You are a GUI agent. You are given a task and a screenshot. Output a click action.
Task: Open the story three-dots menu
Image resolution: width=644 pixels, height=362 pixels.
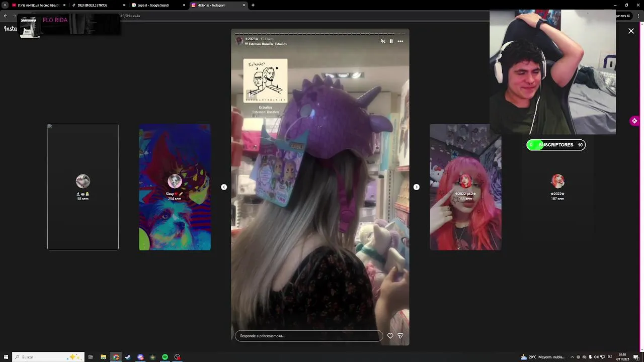coord(400,41)
